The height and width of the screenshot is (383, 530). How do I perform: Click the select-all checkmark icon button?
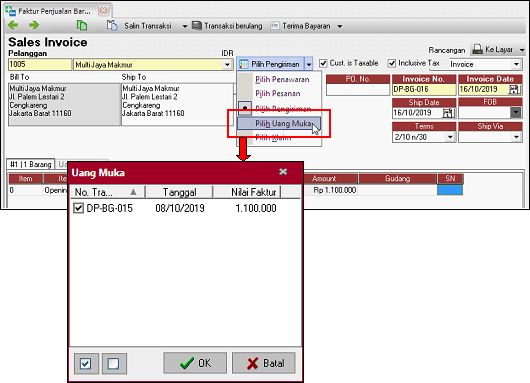(x=86, y=364)
